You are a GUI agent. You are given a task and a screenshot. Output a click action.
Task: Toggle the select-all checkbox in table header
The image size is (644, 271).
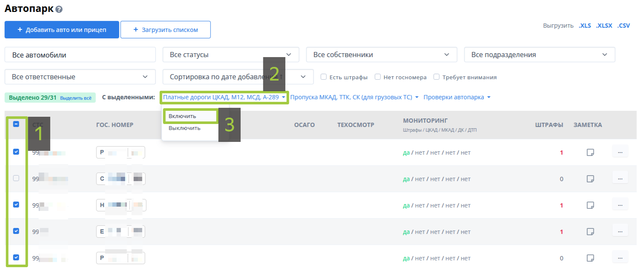click(x=16, y=124)
